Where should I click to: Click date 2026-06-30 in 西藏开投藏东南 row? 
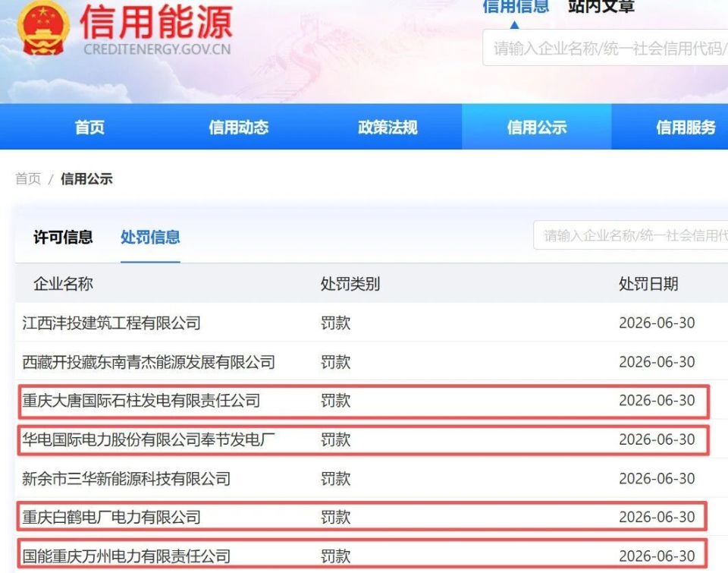pyautogui.click(x=657, y=361)
